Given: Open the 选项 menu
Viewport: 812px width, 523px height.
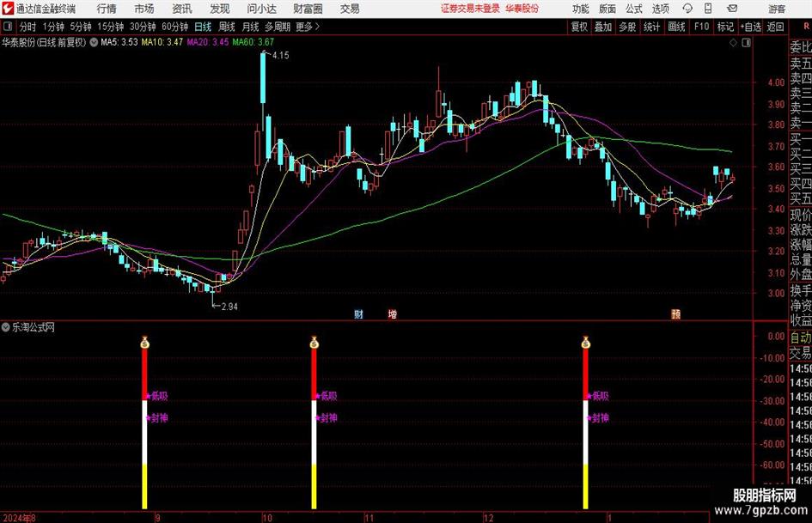Looking at the screenshot, I should click(x=660, y=9).
